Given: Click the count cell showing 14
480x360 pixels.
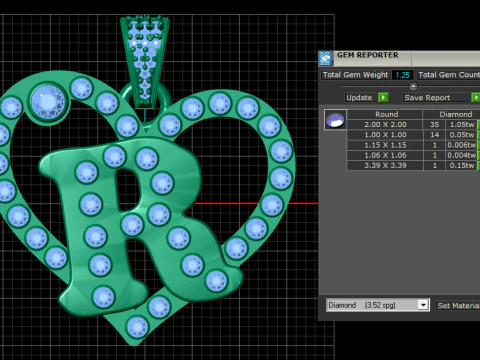Looking at the screenshot, I should point(434,135).
